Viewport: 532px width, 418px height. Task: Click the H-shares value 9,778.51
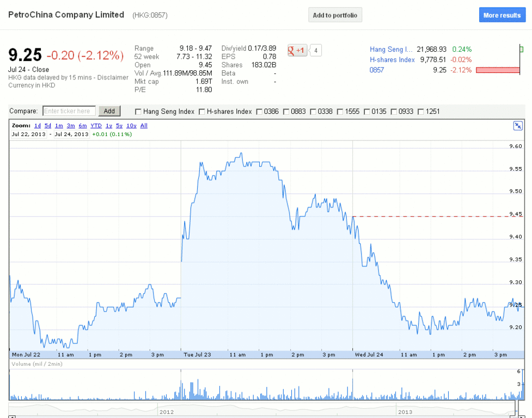pos(433,60)
